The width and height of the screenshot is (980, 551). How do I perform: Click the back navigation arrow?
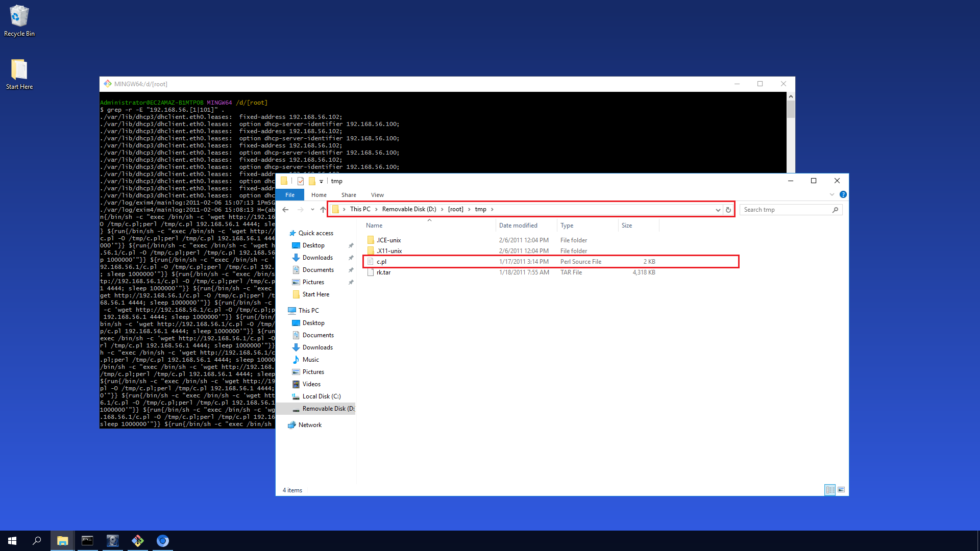tap(285, 210)
